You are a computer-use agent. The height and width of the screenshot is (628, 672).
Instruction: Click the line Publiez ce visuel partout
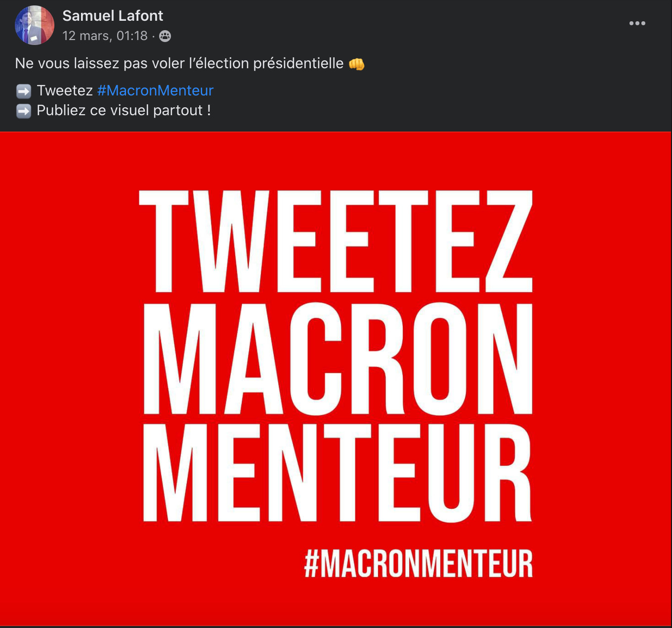pyautogui.click(x=124, y=110)
